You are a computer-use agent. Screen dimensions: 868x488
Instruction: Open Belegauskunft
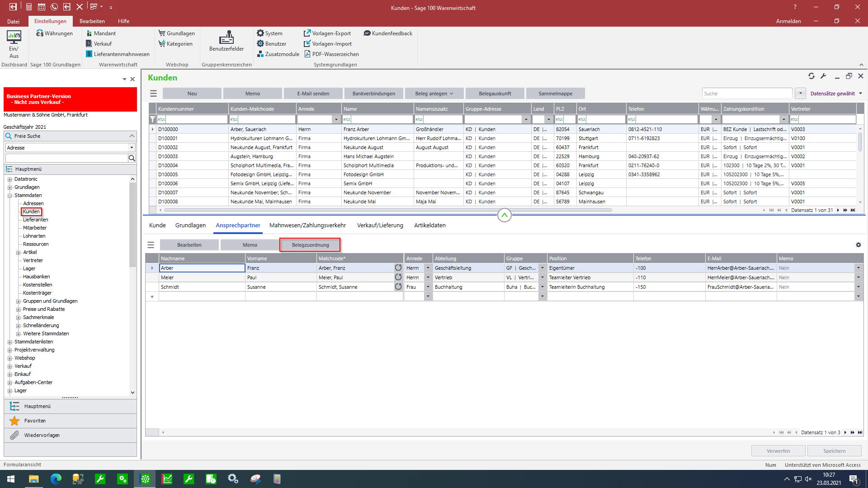pos(495,94)
